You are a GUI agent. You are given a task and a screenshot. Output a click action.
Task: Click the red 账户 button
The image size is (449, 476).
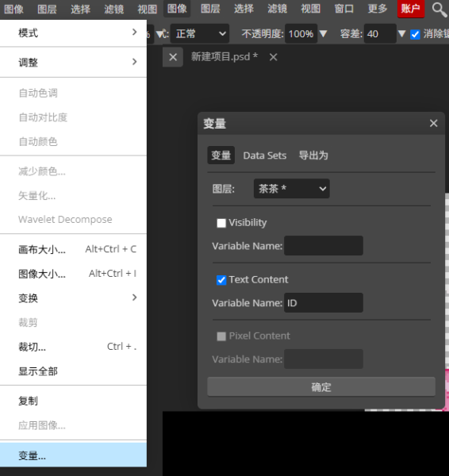tap(411, 9)
